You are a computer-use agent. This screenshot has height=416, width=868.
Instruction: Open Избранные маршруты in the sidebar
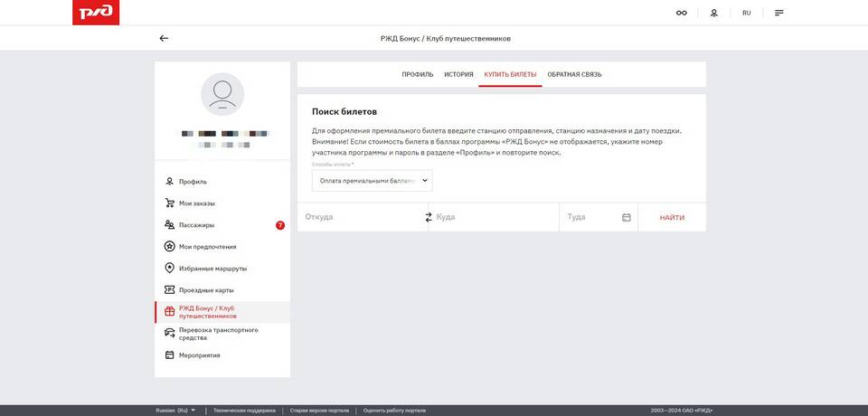222,268
